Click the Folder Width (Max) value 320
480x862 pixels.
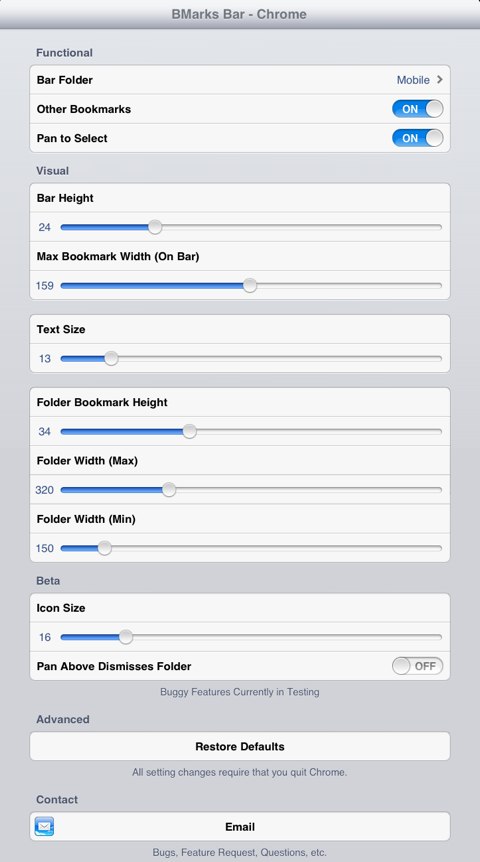45,490
